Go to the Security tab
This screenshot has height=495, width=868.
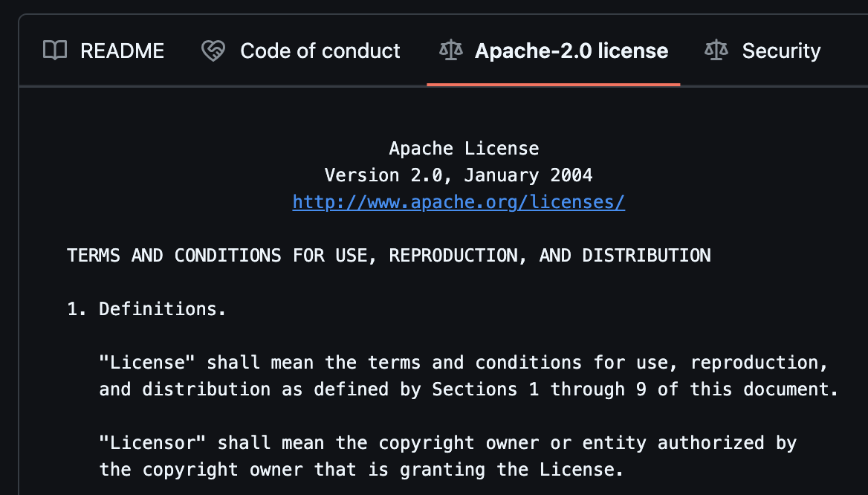coord(780,51)
